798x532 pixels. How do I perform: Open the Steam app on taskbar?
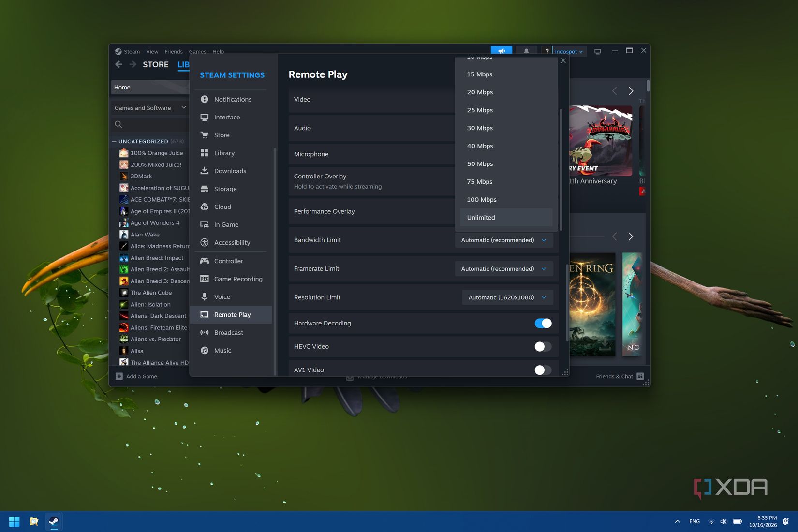tap(54, 521)
